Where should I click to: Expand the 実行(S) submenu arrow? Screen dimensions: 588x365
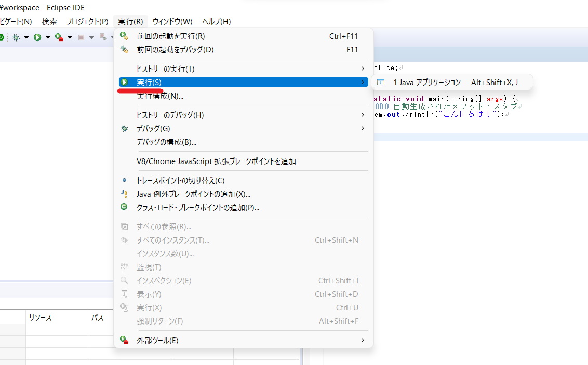362,82
